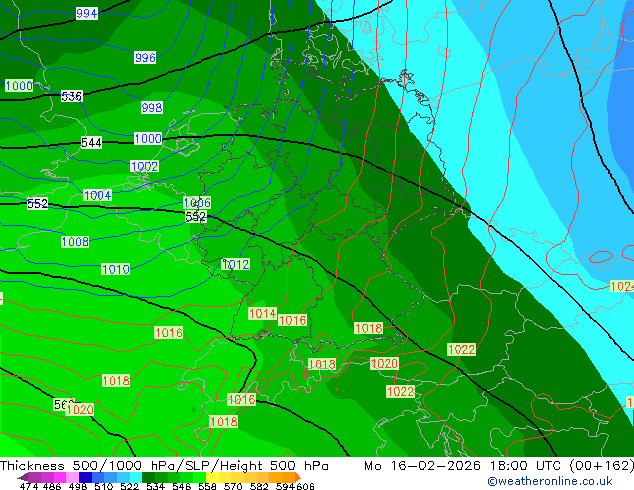Select the 534 legend value
Screen dimensions: 634x490
click(x=155, y=486)
